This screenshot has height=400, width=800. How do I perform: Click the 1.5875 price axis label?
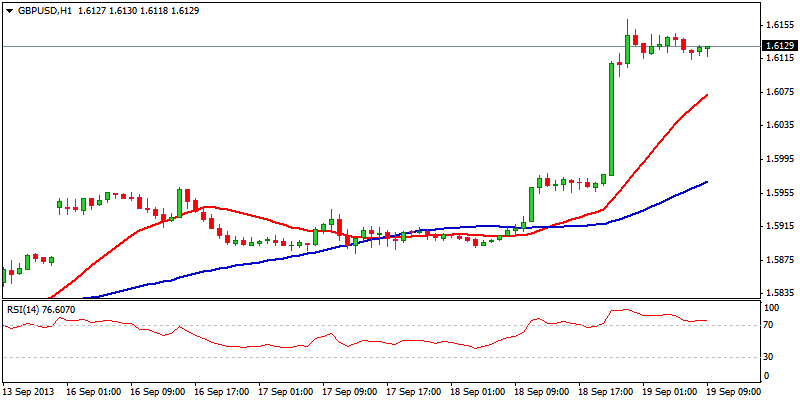(778, 260)
